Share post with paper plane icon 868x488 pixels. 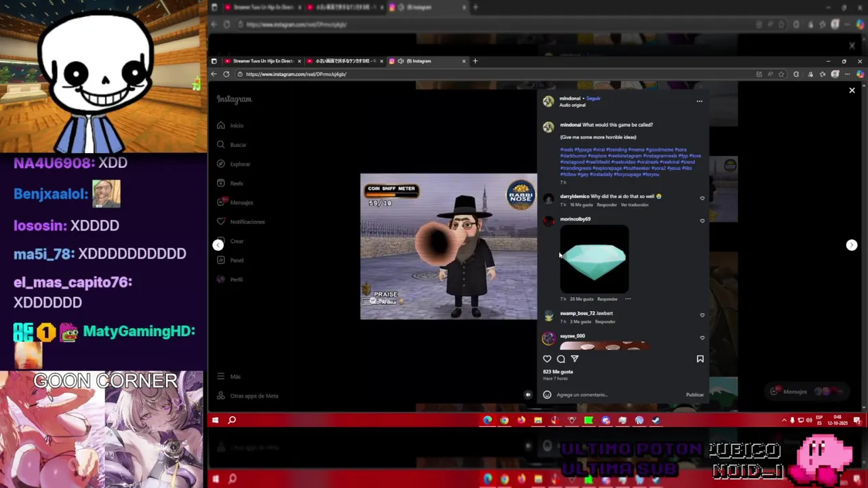point(574,359)
